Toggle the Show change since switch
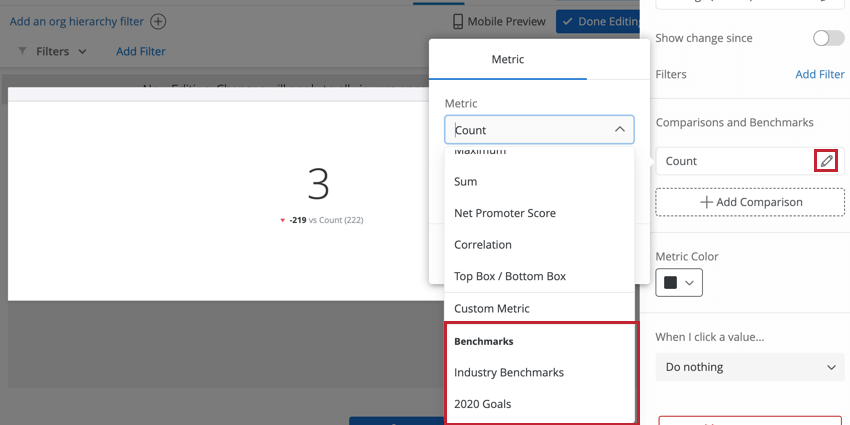The height and width of the screenshot is (425, 850). point(828,38)
